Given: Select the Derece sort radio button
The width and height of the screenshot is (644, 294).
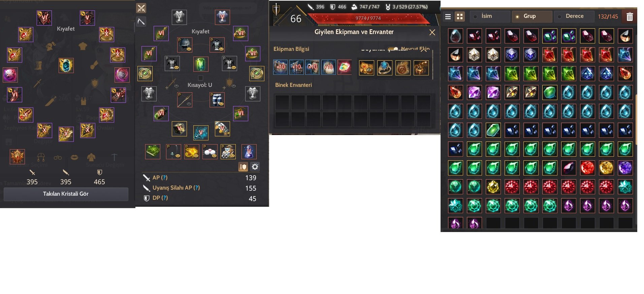Looking at the screenshot, I should click(x=559, y=17).
